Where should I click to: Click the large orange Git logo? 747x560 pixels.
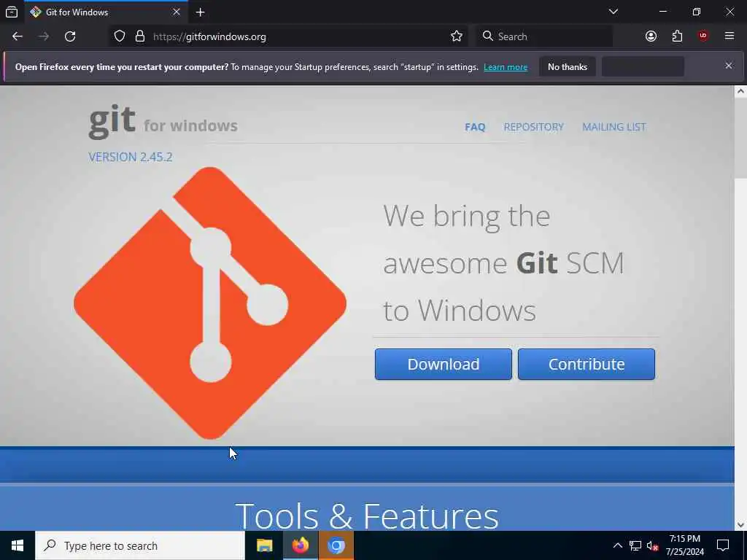(210, 303)
